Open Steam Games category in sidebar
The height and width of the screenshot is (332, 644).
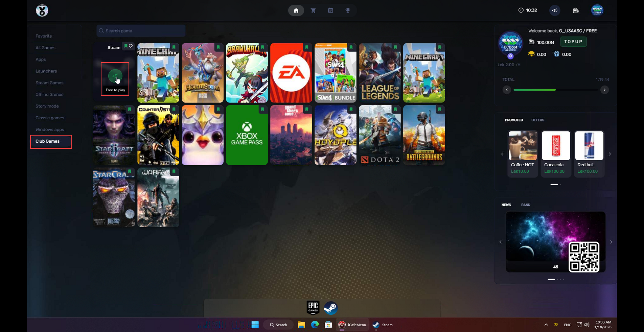click(x=49, y=83)
